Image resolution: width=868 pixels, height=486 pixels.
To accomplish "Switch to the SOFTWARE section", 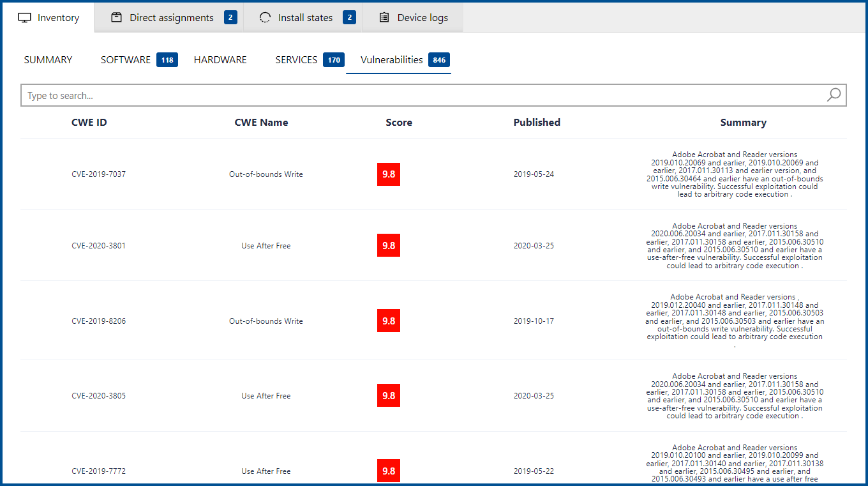I will coord(126,60).
